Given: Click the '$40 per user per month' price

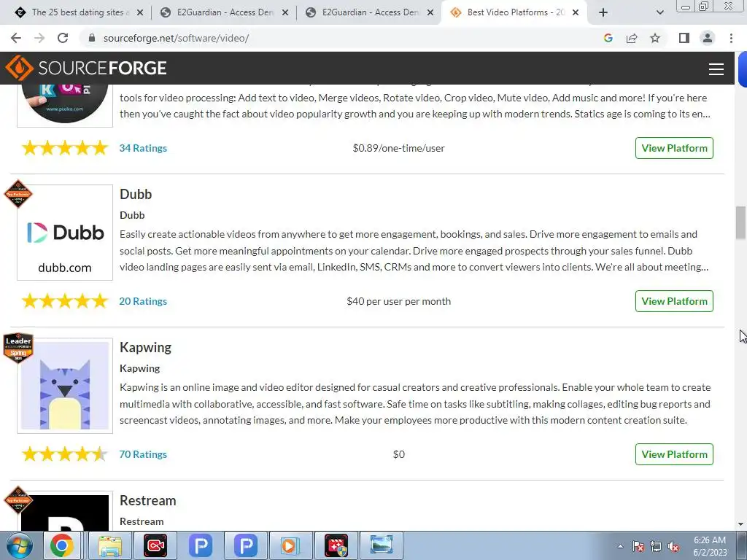Looking at the screenshot, I should click(399, 301).
